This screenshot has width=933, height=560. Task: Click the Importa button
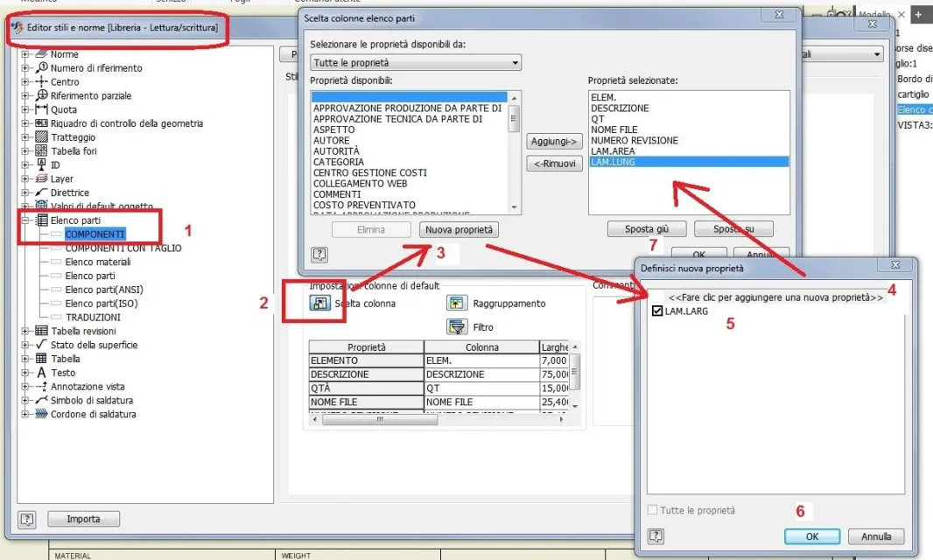(83, 519)
